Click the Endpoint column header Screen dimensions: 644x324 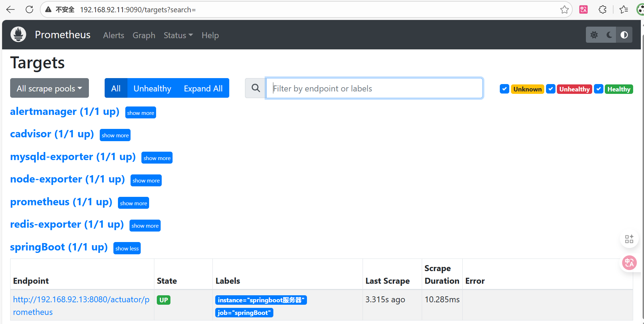point(31,281)
